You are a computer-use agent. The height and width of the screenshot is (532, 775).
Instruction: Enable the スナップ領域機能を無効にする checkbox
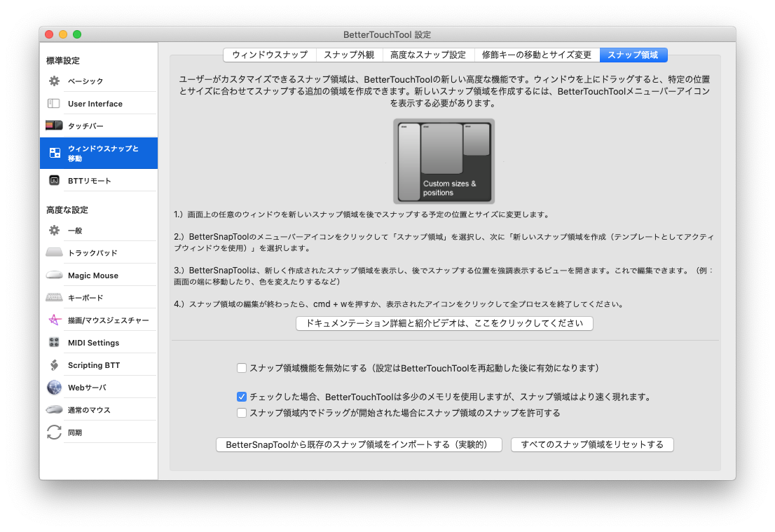point(242,368)
